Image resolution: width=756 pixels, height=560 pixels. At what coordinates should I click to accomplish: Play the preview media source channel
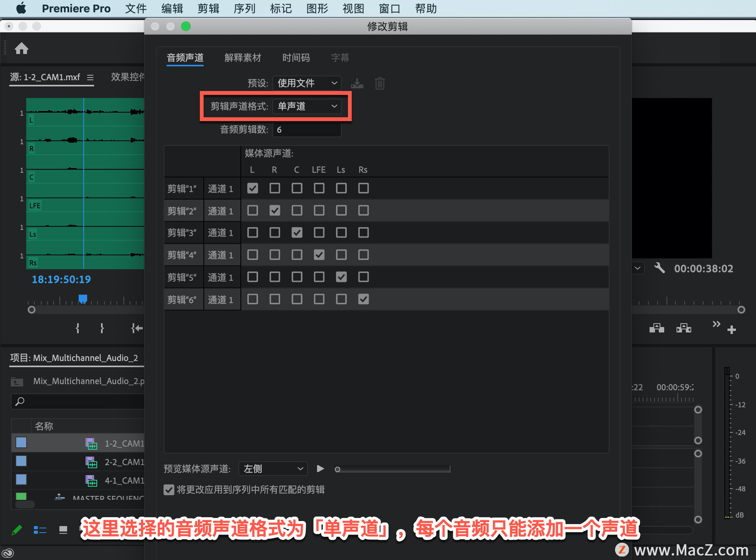click(320, 469)
